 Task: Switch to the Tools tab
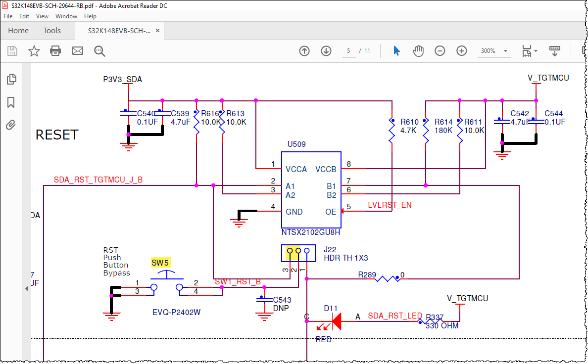(52, 30)
